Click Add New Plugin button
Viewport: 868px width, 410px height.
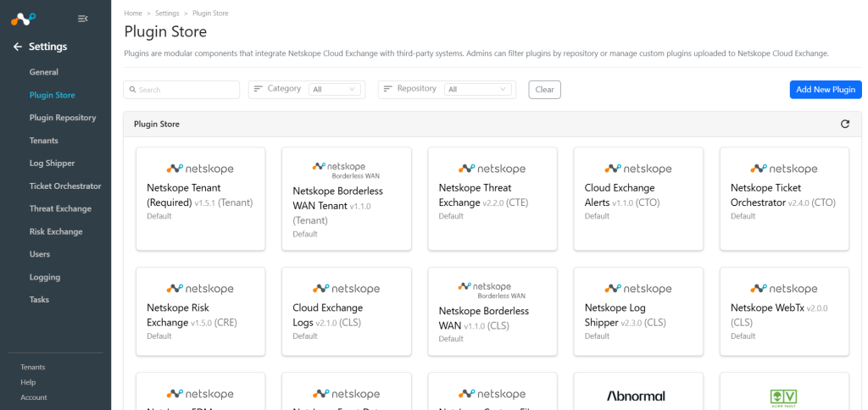coord(826,90)
